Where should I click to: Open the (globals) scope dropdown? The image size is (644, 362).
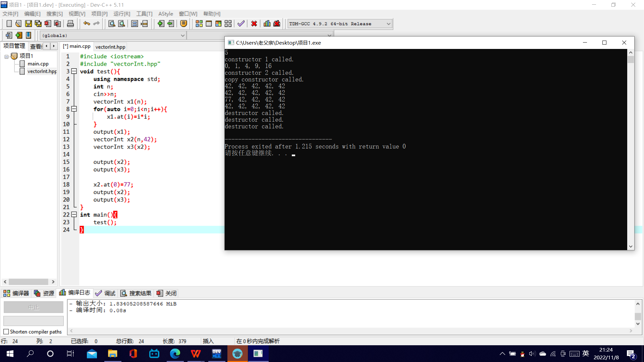point(182,35)
